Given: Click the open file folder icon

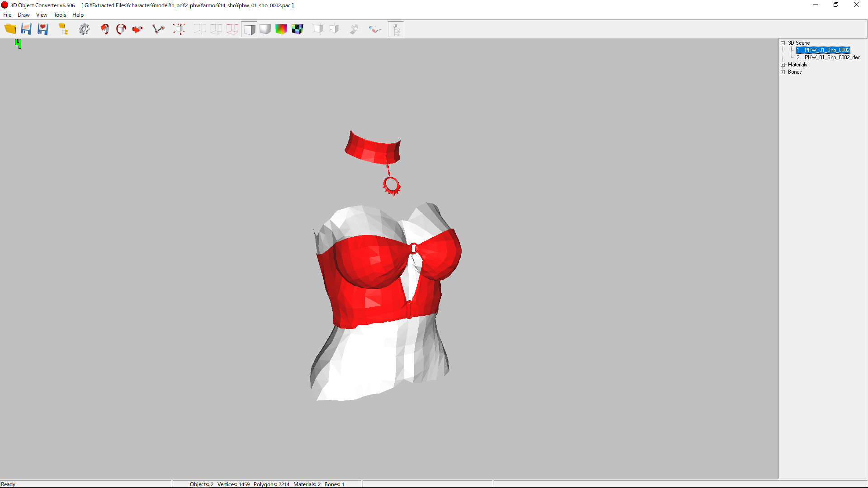Looking at the screenshot, I should [x=10, y=29].
